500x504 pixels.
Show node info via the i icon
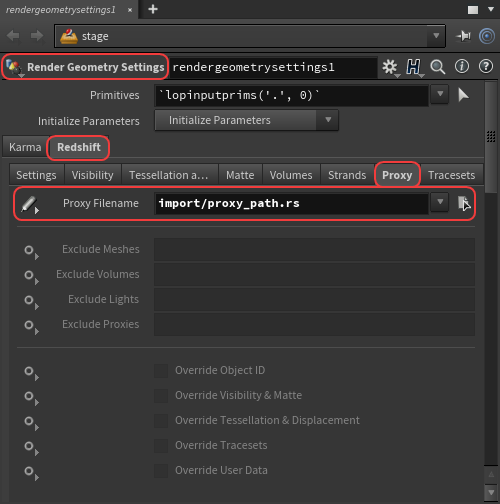tap(462, 67)
